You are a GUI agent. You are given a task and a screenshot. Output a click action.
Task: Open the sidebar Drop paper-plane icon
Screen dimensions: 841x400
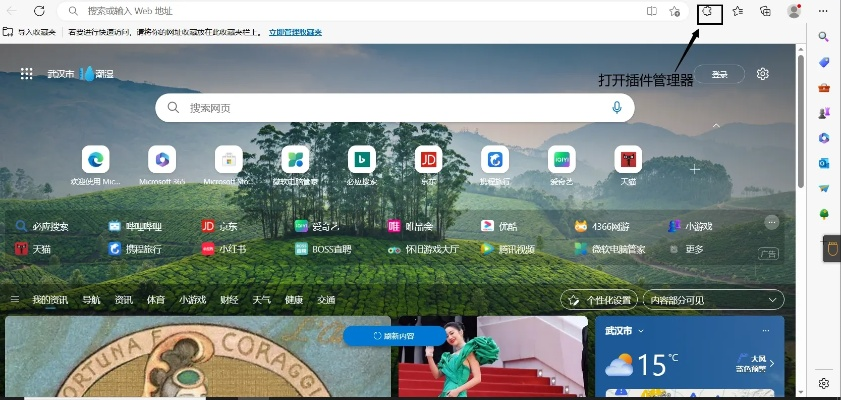click(824, 188)
